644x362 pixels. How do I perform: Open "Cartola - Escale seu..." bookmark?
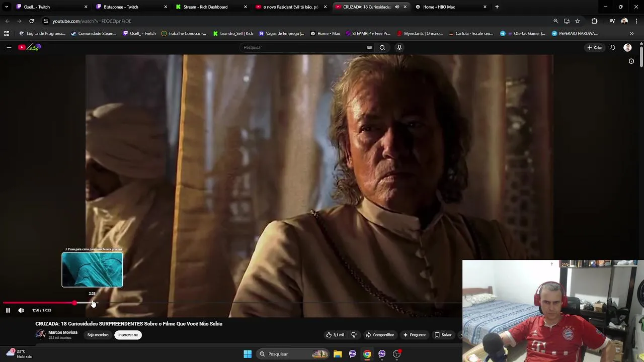(x=470, y=34)
